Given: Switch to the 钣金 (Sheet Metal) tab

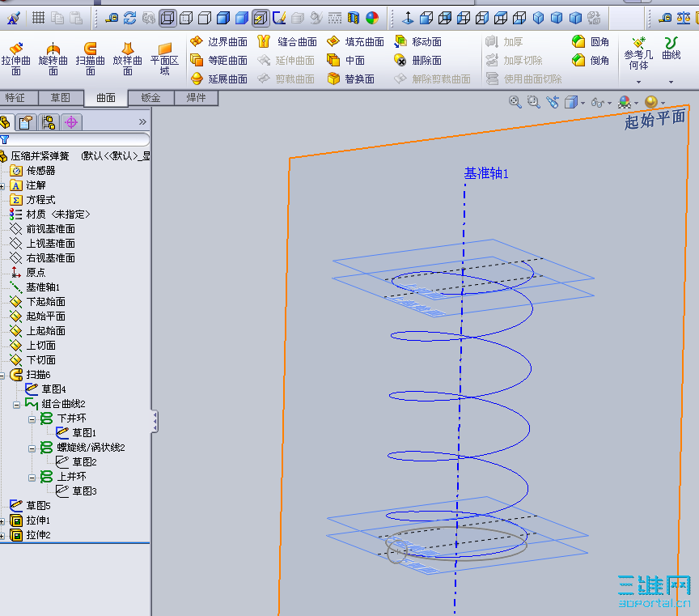Looking at the screenshot, I should coord(150,98).
